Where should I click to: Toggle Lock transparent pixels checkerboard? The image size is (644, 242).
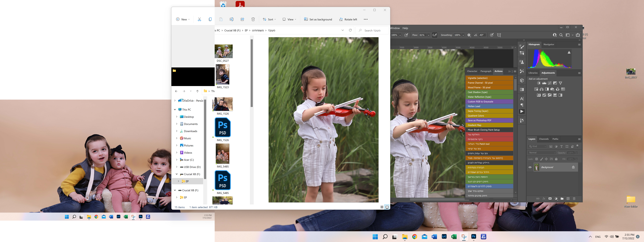pos(537,159)
